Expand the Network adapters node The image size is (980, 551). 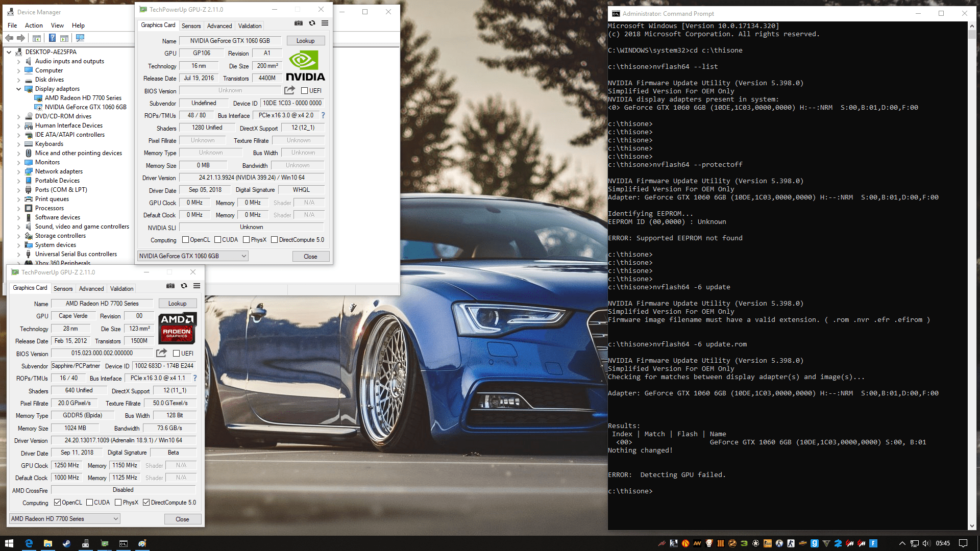tap(19, 171)
